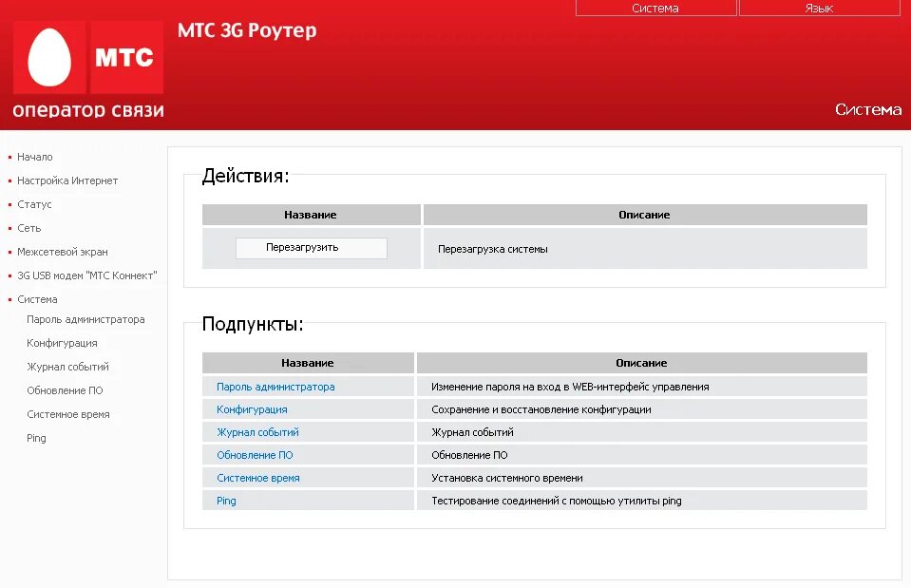This screenshot has height=588, width=911.
Task: Click the MTS egg logo
Action: pyautogui.click(x=50, y=57)
